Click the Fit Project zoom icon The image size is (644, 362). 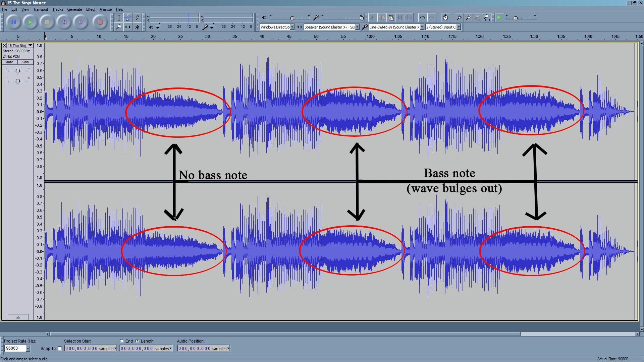point(486,17)
